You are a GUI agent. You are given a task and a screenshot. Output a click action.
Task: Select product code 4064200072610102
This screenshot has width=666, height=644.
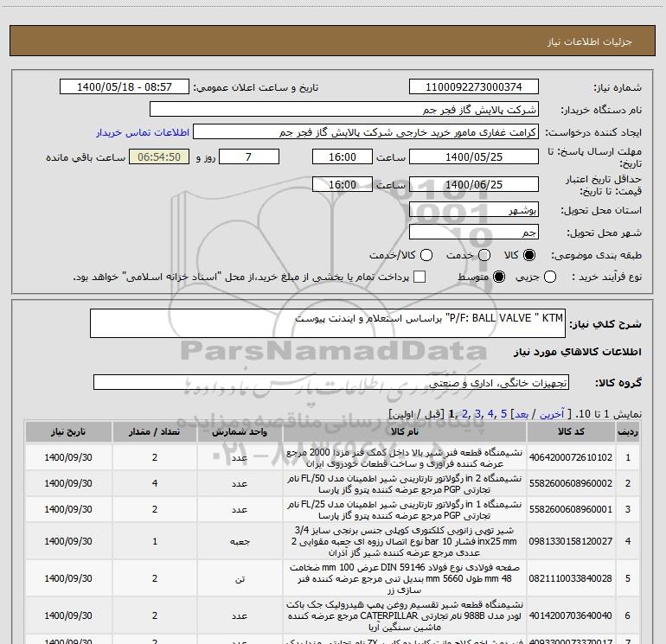tap(571, 457)
